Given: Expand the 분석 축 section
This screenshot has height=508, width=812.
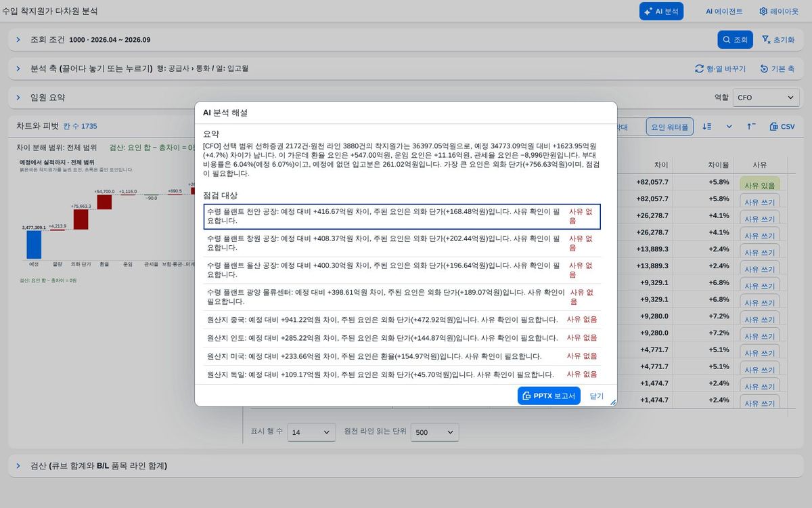Looking at the screenshot, I should [x=18, y=68].
